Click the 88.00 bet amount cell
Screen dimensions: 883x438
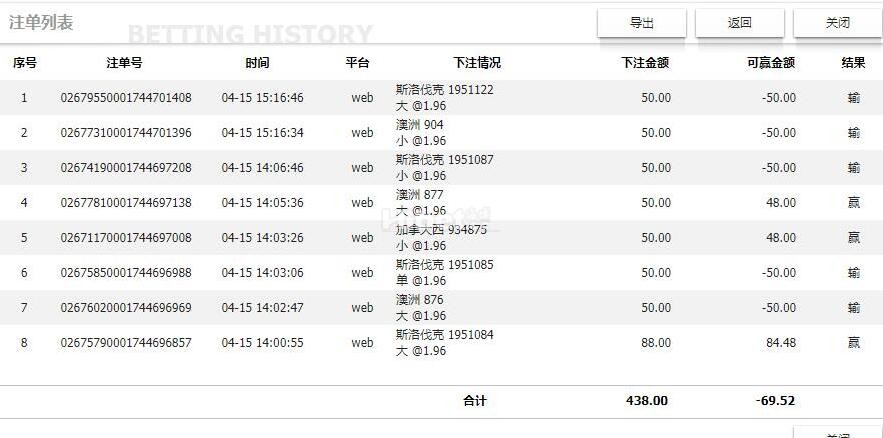click(655, 343)
